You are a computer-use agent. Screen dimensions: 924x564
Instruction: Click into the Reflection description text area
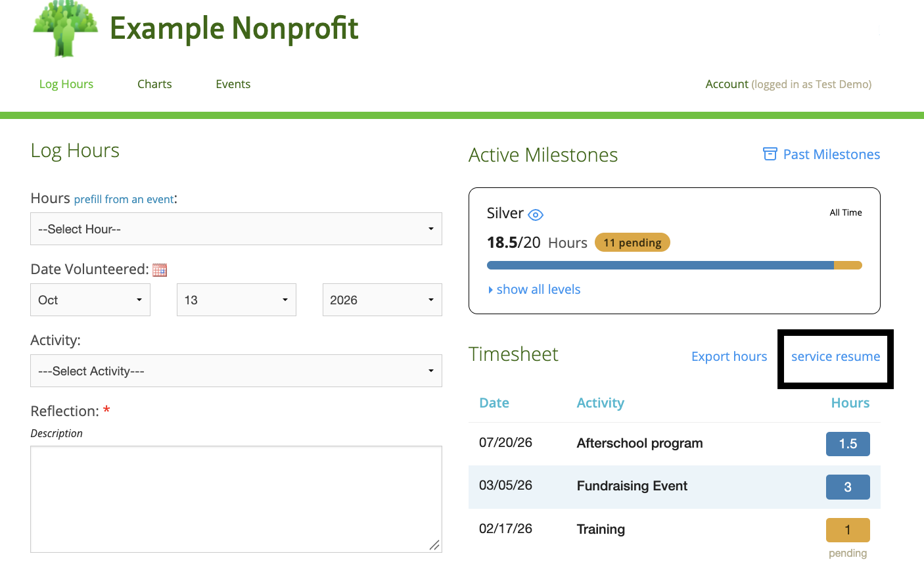(x=236, y=500)
